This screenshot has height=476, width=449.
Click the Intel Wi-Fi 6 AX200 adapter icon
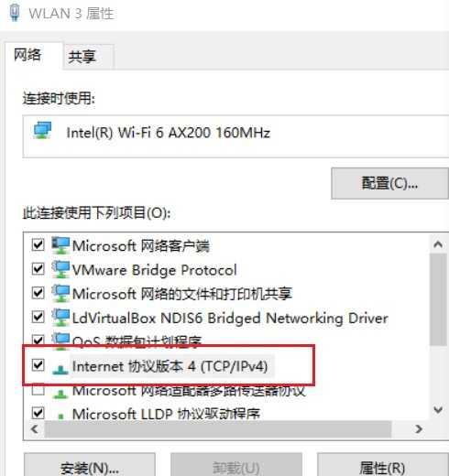[x=42, y=130]
